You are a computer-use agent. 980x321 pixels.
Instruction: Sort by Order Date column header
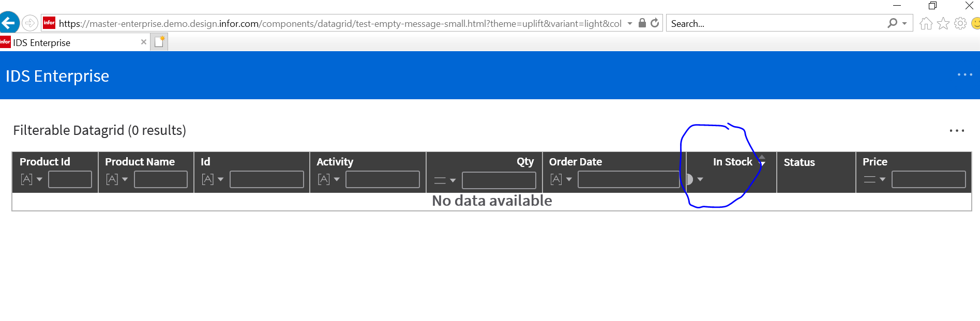(x=575, y=162)
